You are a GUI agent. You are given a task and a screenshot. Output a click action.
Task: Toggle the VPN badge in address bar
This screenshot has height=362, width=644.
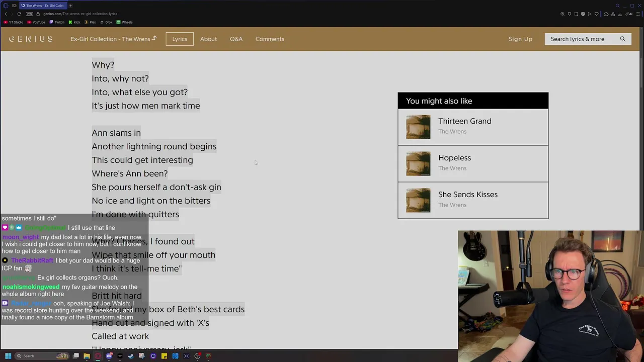click(29, 14)
